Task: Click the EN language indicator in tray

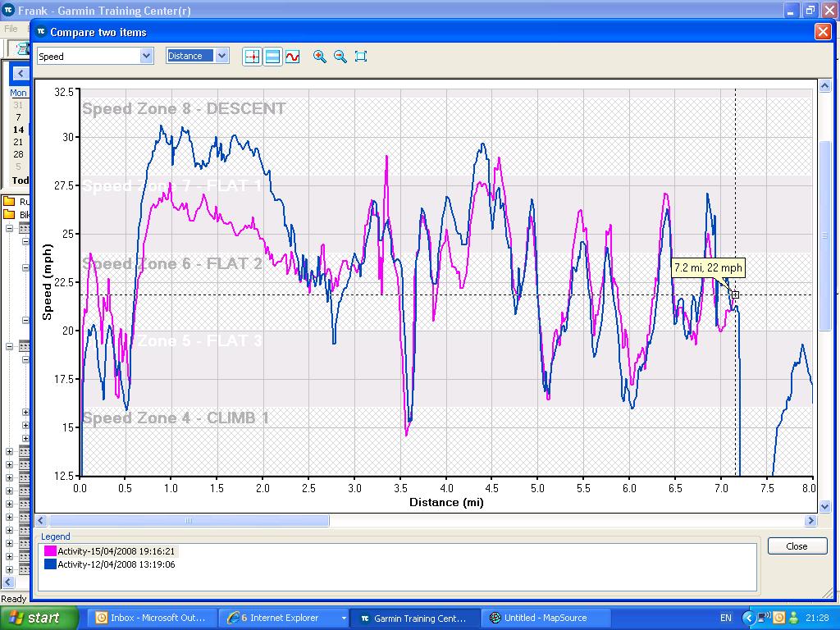Action: click(726, 618)
